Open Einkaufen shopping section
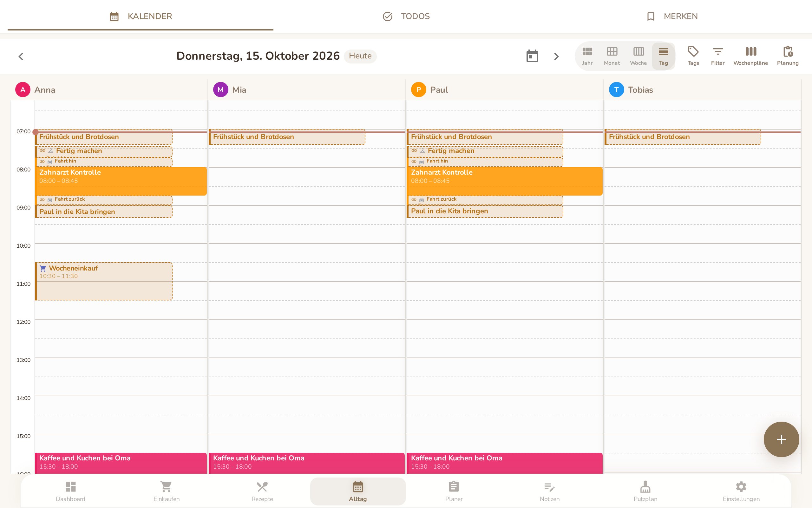Image resolution: width=812 pixels, height=508 pixels. coord(167,491)
